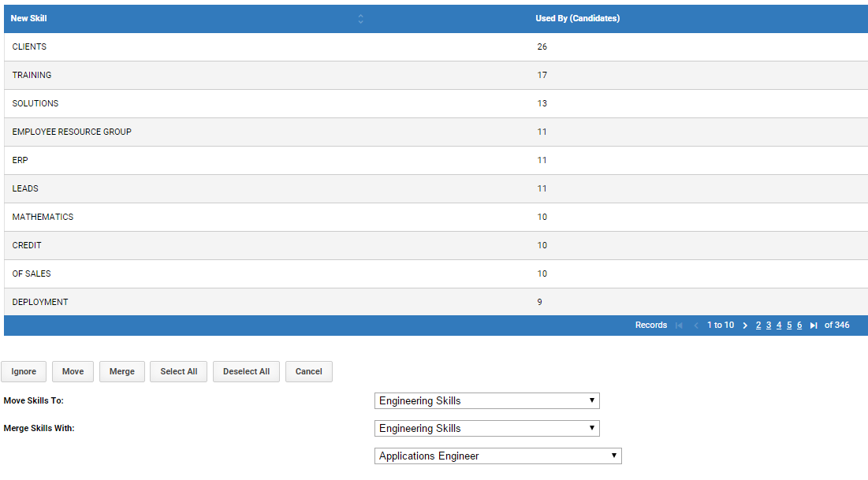The height and width of the screenshot is (480, 868).
Task: Select the OF SALES skill row
Action: [x=436, y=273]
